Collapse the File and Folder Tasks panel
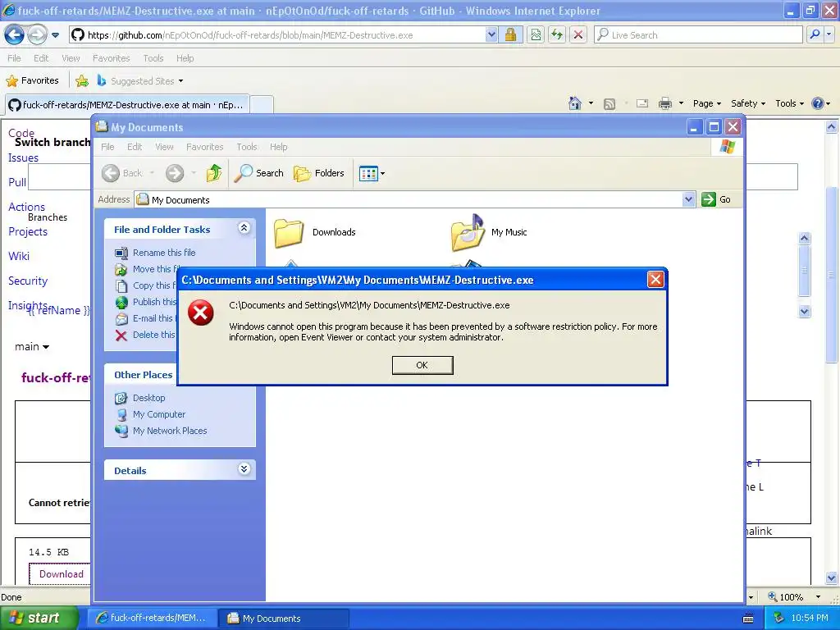The width and height of the screenshot is (840, 630). 244,228
